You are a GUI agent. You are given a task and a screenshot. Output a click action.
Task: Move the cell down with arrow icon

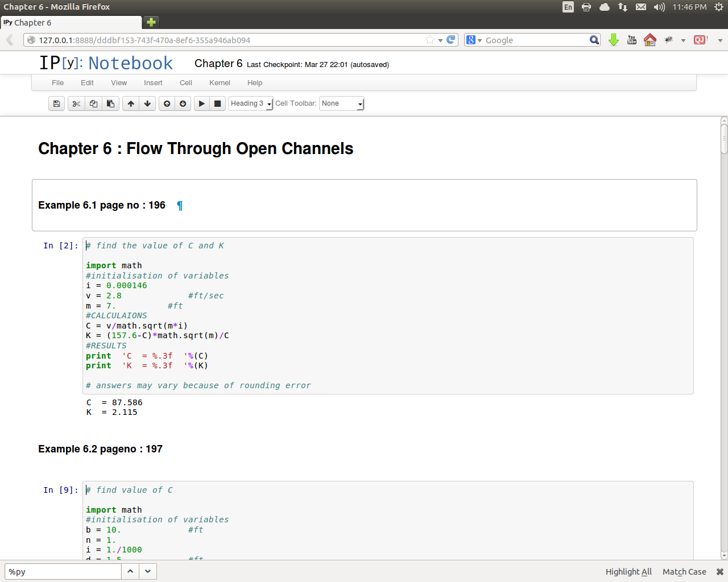coord(147,103)
